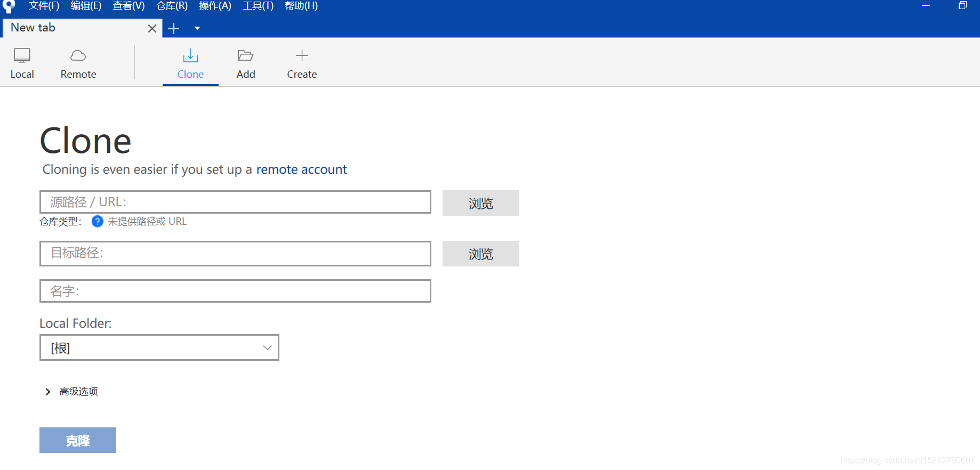The image size is (980, 470).
Task: Open the 查看(V) menu
Action: [128, 6]
